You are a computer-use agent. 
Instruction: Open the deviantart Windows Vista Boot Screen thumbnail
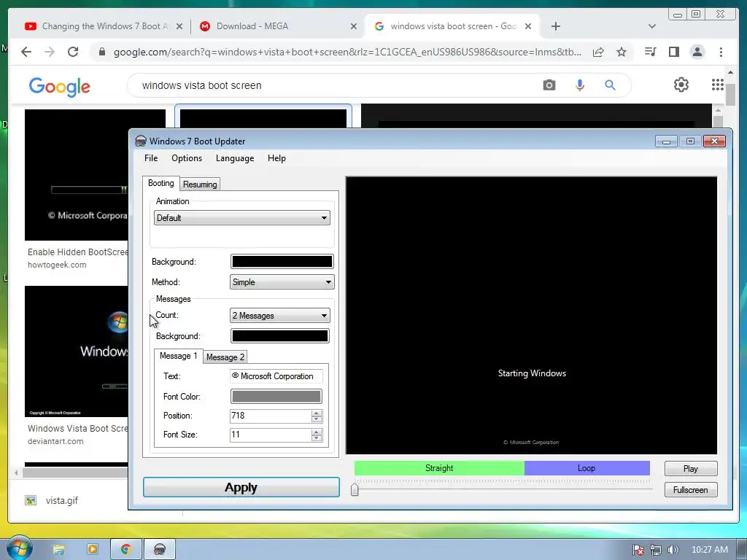(76, 351)
